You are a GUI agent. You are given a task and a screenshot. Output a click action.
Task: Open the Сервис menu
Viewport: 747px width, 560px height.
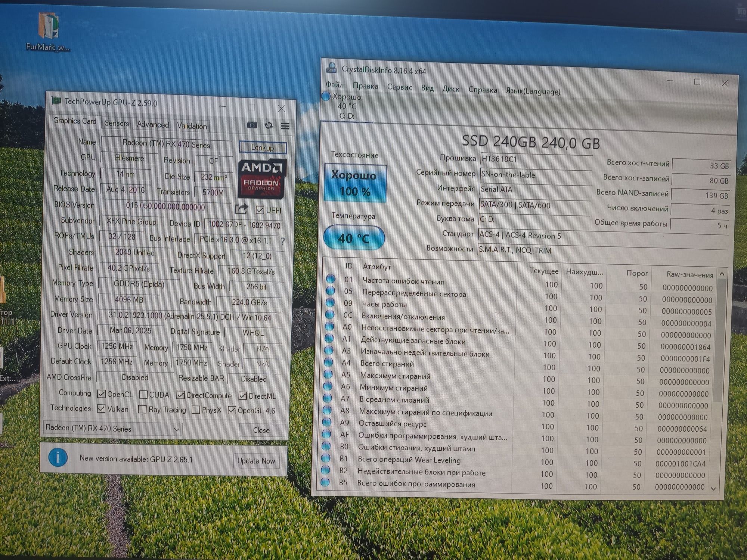[x=399, y=87]
